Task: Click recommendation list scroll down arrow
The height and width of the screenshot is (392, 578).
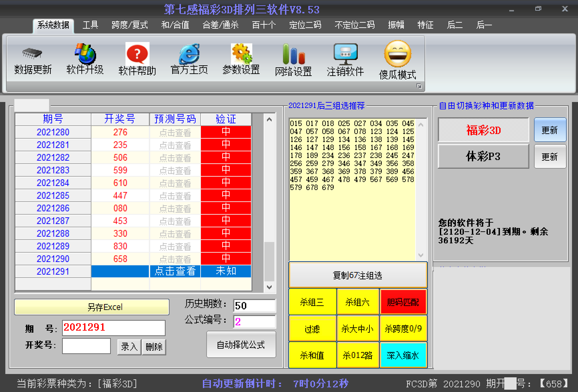Action: click(x=421, y=255)
